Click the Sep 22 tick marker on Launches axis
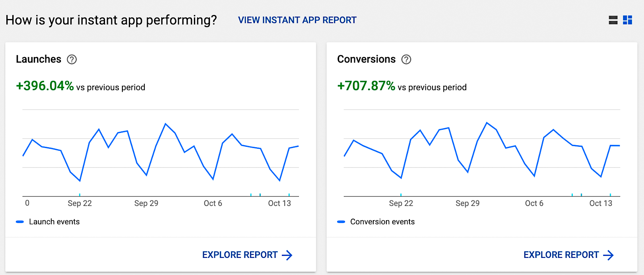Image resolution: width=644 pixels, height=275 pixels. (x=80, y=195)
